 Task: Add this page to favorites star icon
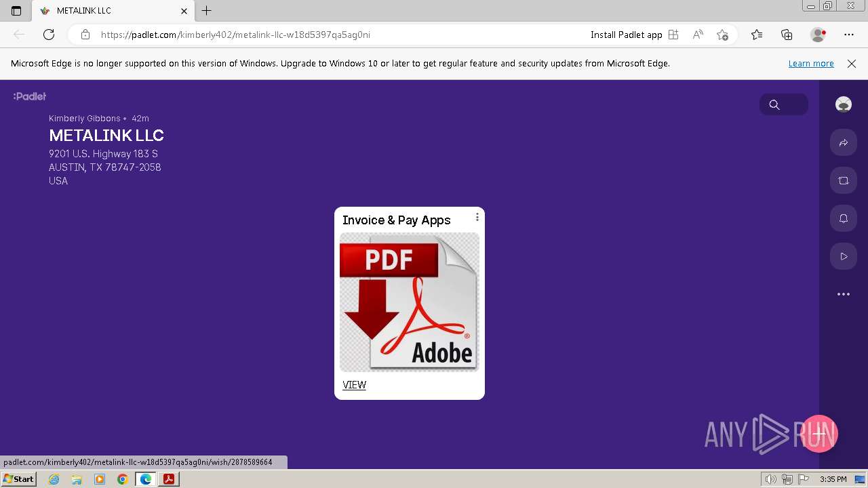(722, 35)
